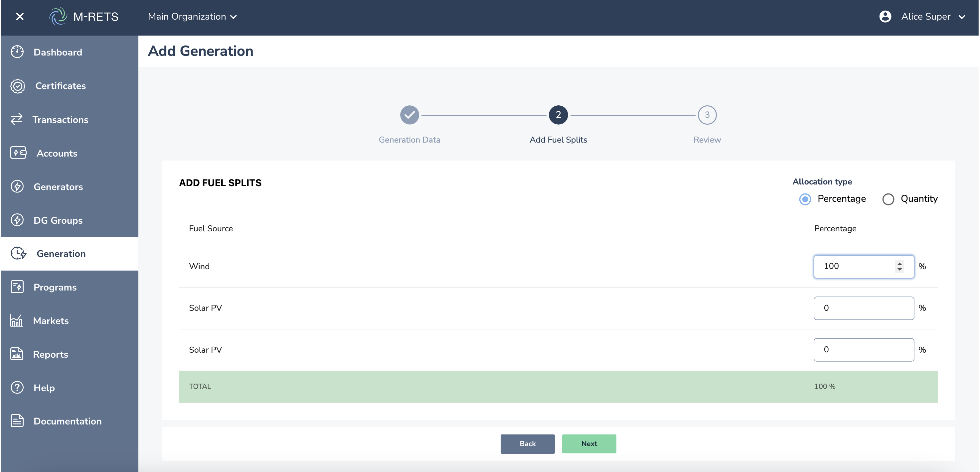Click the first Solar PV percentage field

[863, 308]
